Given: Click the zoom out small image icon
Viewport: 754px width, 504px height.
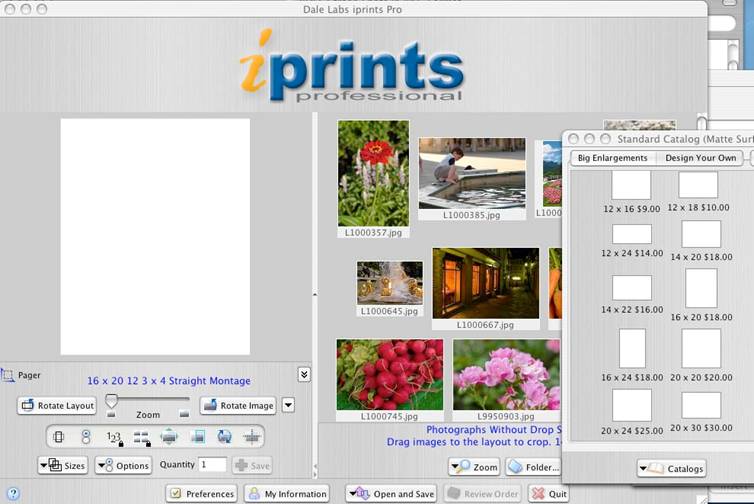Looking at the screenshot, I should (x=112, y=414).
